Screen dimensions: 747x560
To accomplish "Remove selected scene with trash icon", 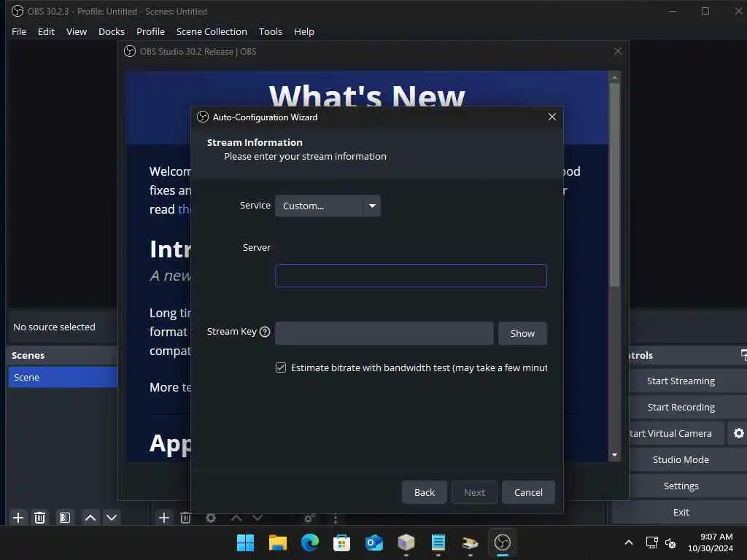I will pyautogui.click(x=40, y=517).
